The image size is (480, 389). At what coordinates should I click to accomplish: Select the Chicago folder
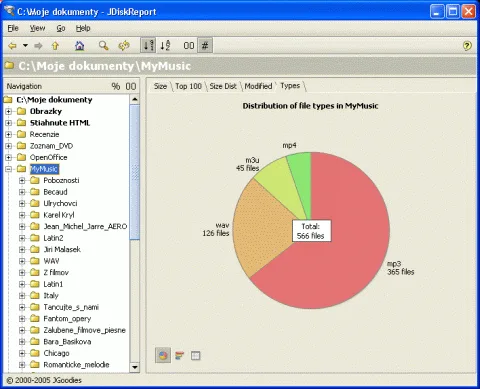pyautogui.click(x=56, y=353)
